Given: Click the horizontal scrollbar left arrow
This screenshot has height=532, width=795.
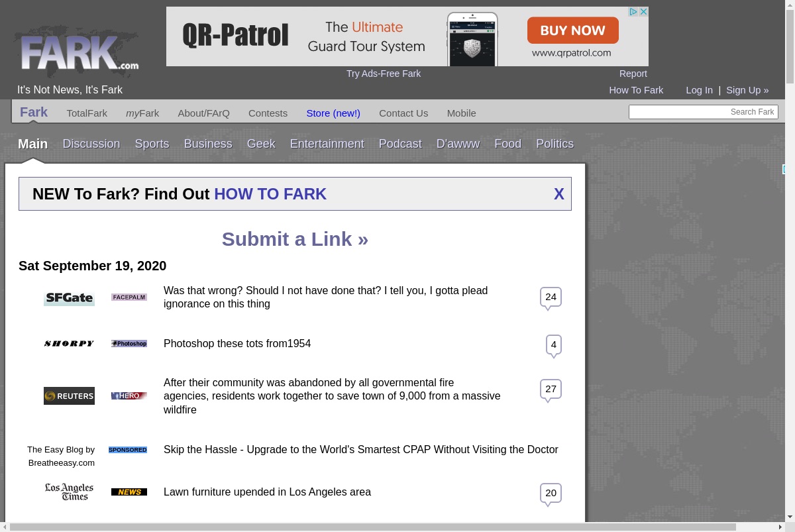Looking at the screenshot, I should [5, 527].
